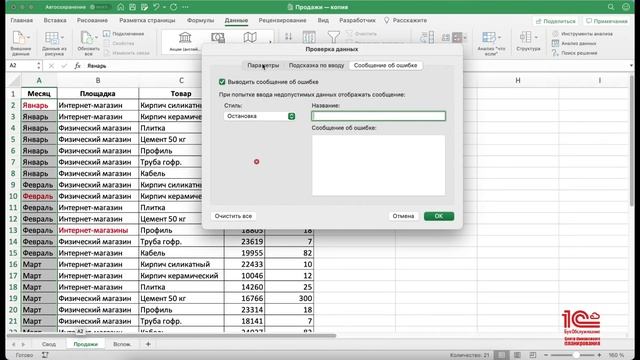Viewport: 640px width, 360px height.
Task: Switch to the 'Параметры' dialog tab
Action: 263,65
